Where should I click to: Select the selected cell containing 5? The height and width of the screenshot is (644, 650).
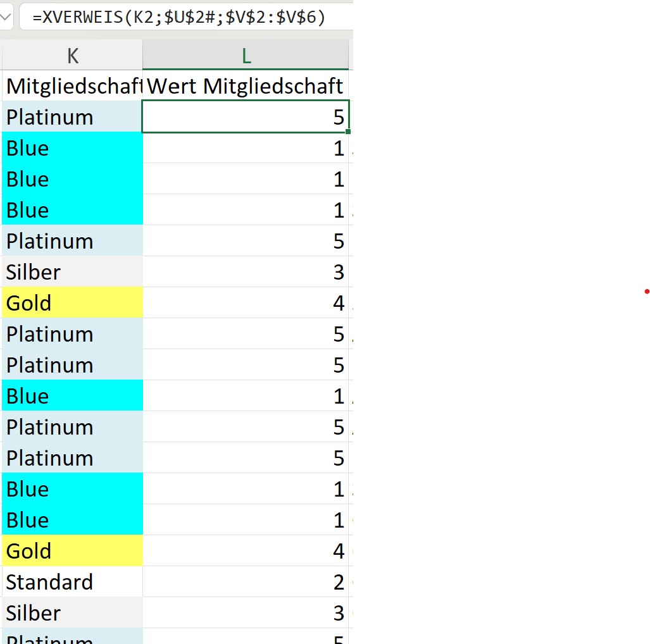246,117
